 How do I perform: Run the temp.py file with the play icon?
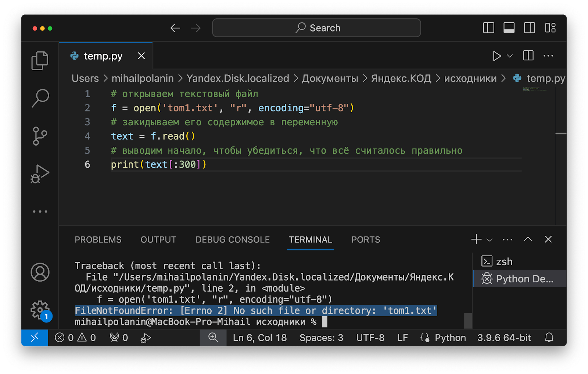(497, 56)
